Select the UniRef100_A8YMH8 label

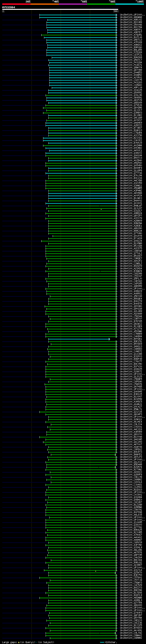tap(131, 193)
